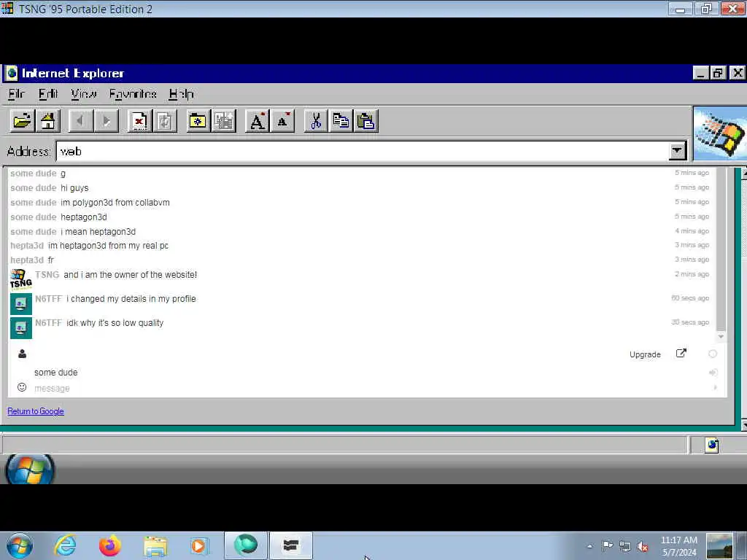Viewport: 747px width, 560px height.
Task: Stop page loading with red X icon
Action: click(139, 121)
